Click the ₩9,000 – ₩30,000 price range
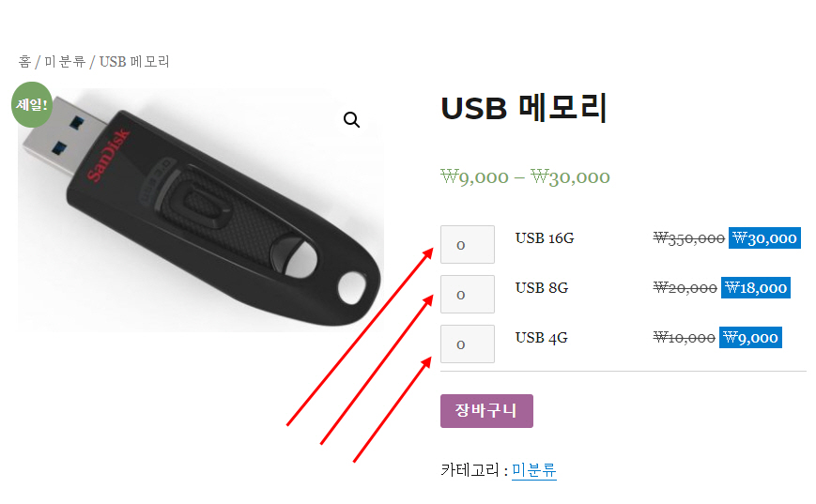This screenshot has height=504, width=816. coord(525,176)
